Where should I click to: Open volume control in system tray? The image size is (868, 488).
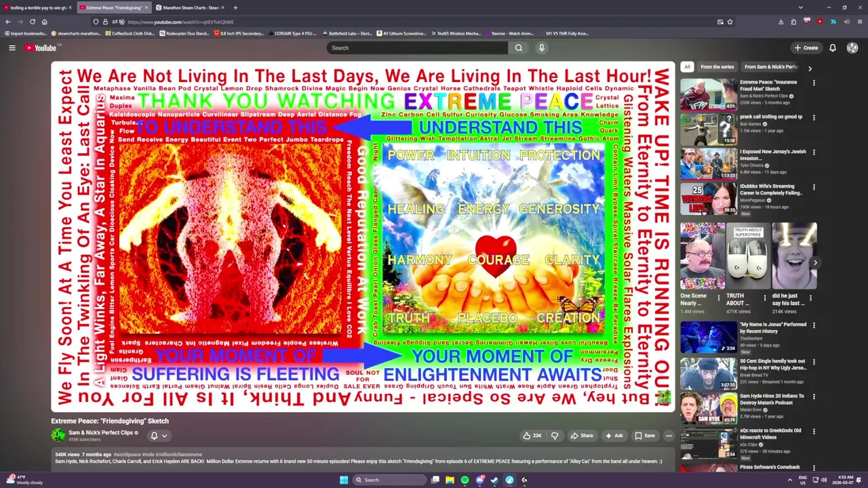click(824, 480)
